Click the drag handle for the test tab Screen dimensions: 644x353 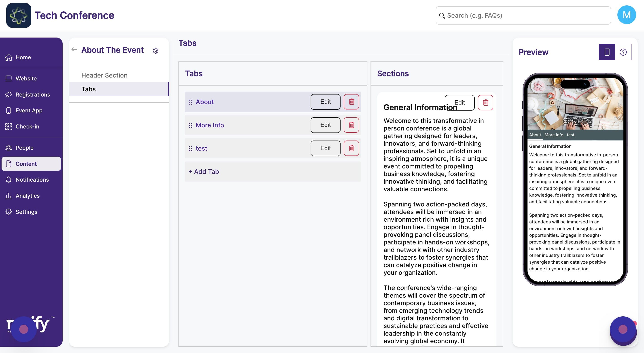click(x=191, y=148)
